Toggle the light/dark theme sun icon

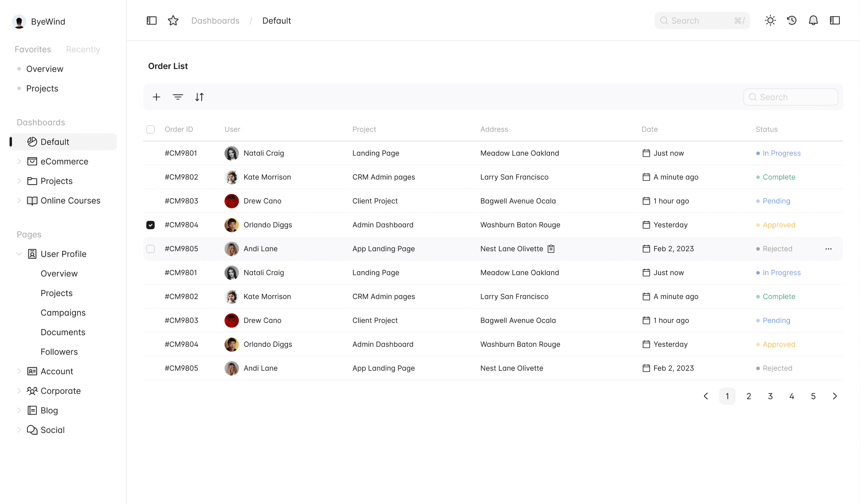click(770, 21)
